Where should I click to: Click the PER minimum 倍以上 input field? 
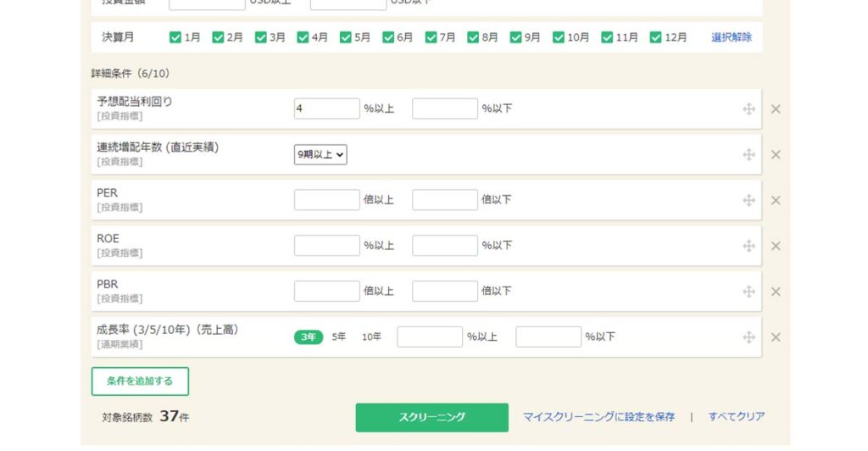(326, 201)
